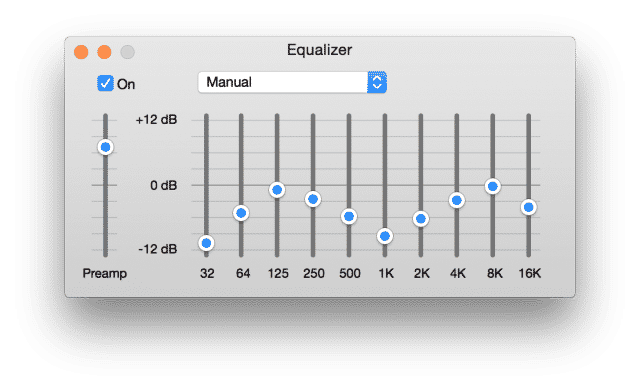This screenshot has height=390, width=640.
Task: Click the 32 Hz band slider knob
Action: [x=206, y=243]
